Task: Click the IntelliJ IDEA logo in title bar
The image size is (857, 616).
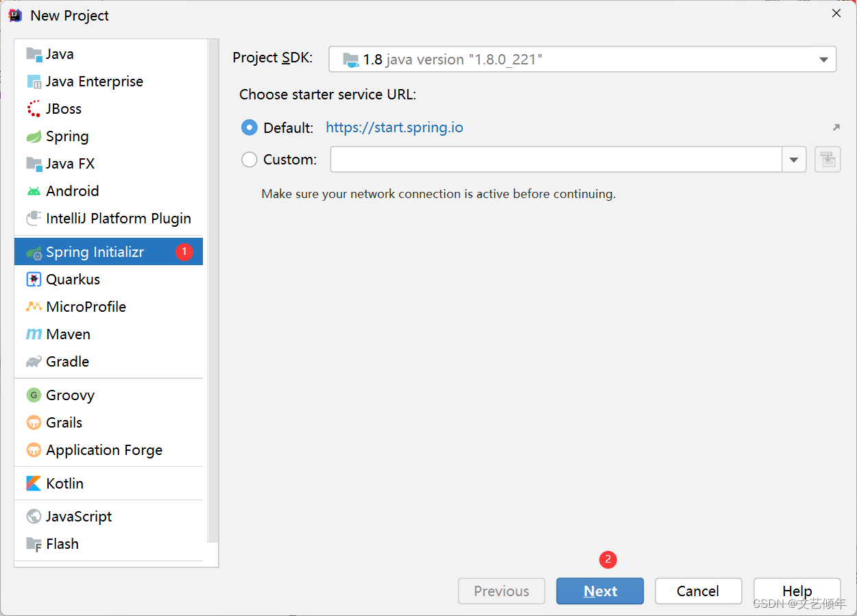Action: [x=15, y=15]
